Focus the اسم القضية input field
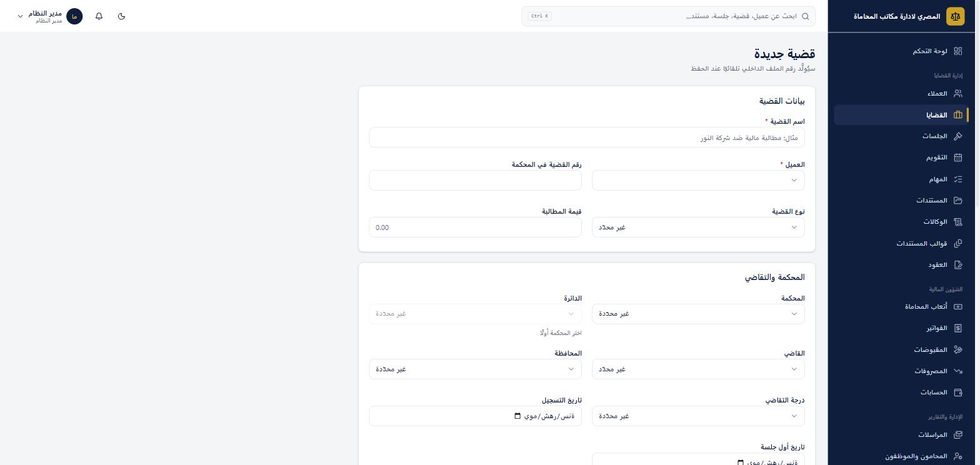 pos(587,137)
